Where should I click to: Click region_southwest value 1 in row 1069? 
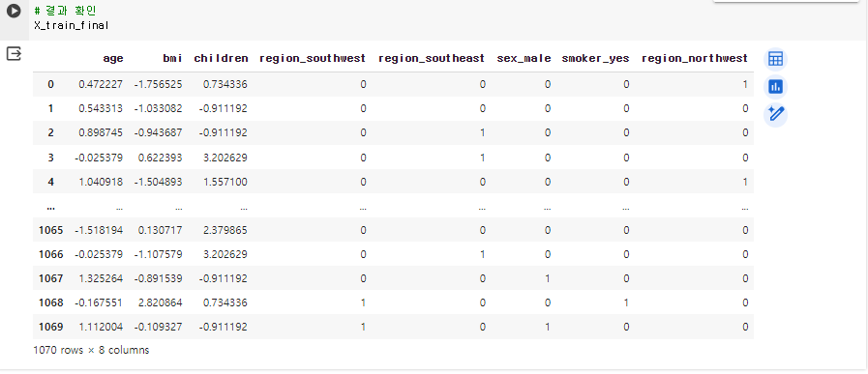pos(363,327)
